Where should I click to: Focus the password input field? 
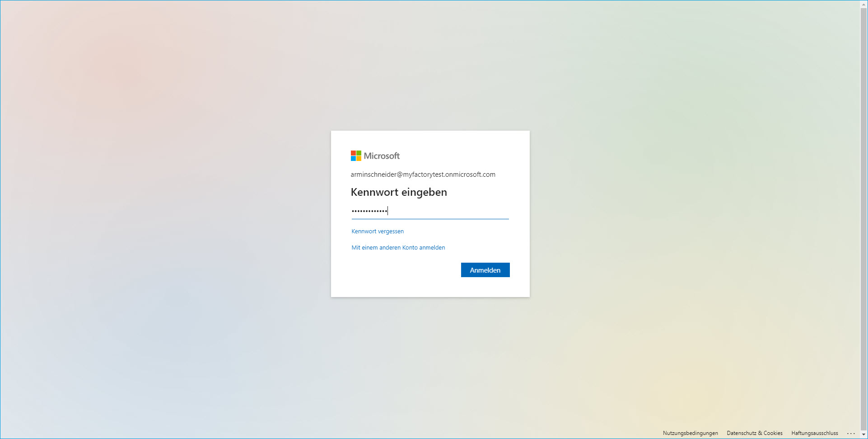tap(430, 211)
